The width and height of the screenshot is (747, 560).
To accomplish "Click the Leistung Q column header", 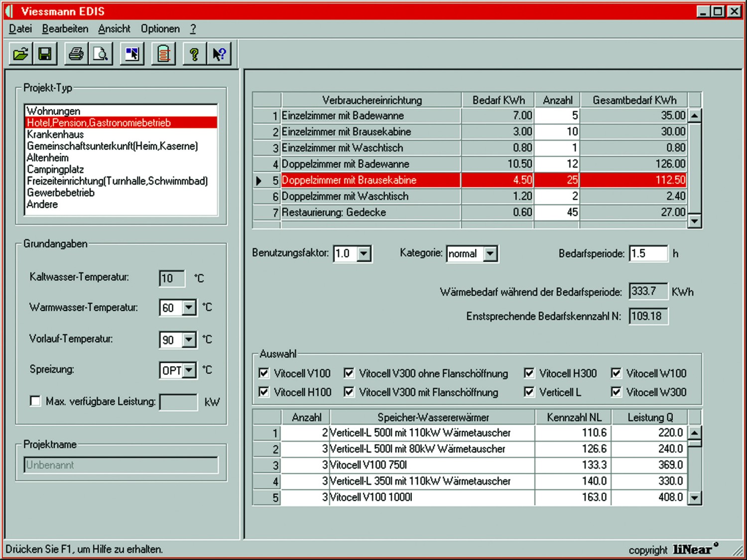I will tap(650, 417).
